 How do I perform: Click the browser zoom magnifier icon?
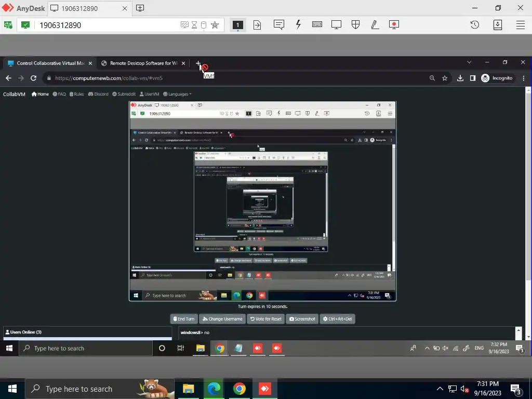(432, 78)
